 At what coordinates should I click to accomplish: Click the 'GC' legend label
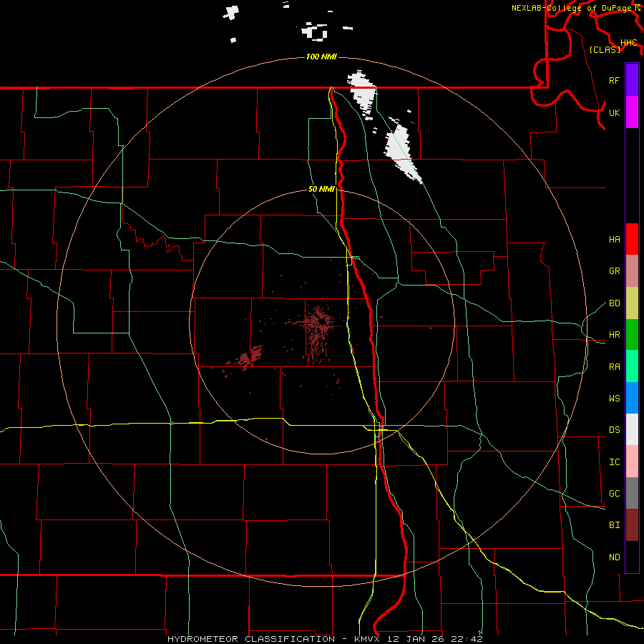pyautogui.click(x=614, y=494)
